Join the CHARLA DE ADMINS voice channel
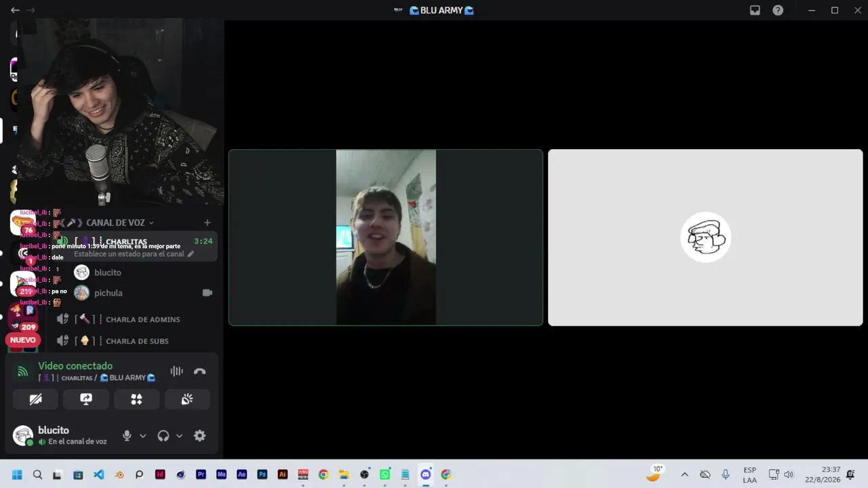This screenshot has width=868, height=488. [x=136, y=319]
